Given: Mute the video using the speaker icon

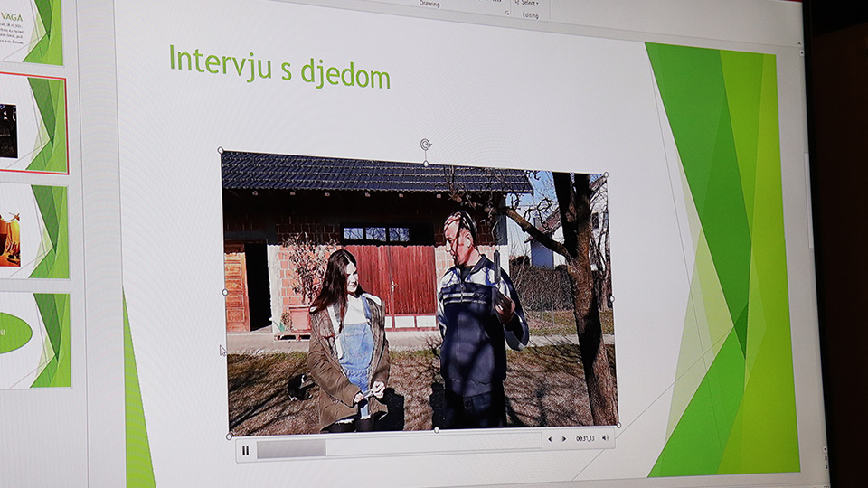Looking at the screenshot, I should 605,438.
